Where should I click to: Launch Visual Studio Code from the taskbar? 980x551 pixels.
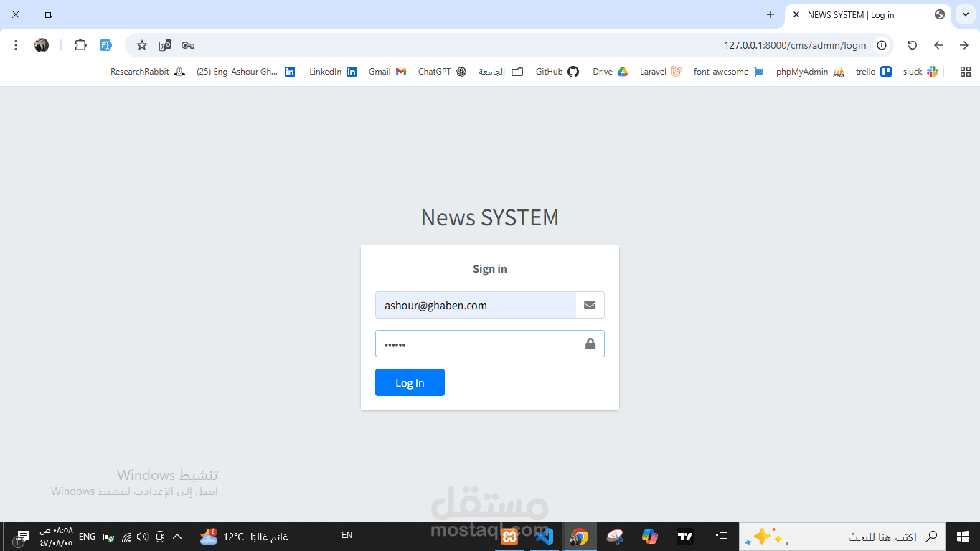[544, 536]
